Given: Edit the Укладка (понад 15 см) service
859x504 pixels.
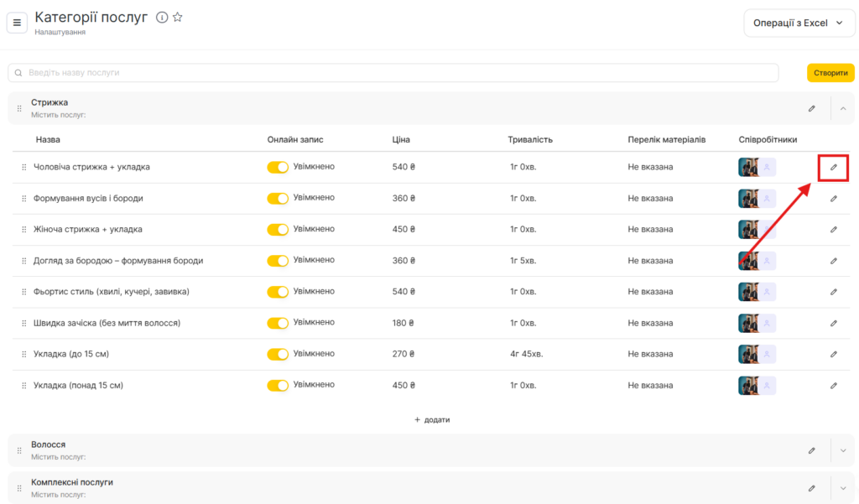Looking at the screenshot, I should (x=833, y=386).
